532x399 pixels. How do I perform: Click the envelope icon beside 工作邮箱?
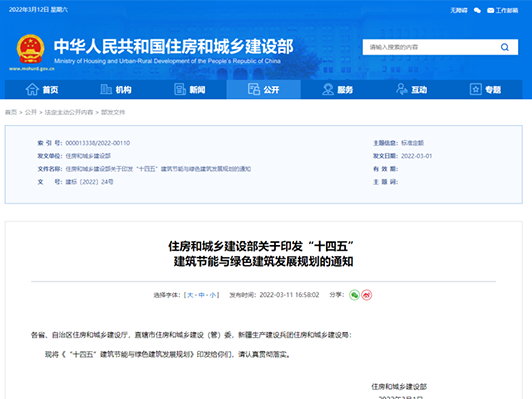(491, 11)
